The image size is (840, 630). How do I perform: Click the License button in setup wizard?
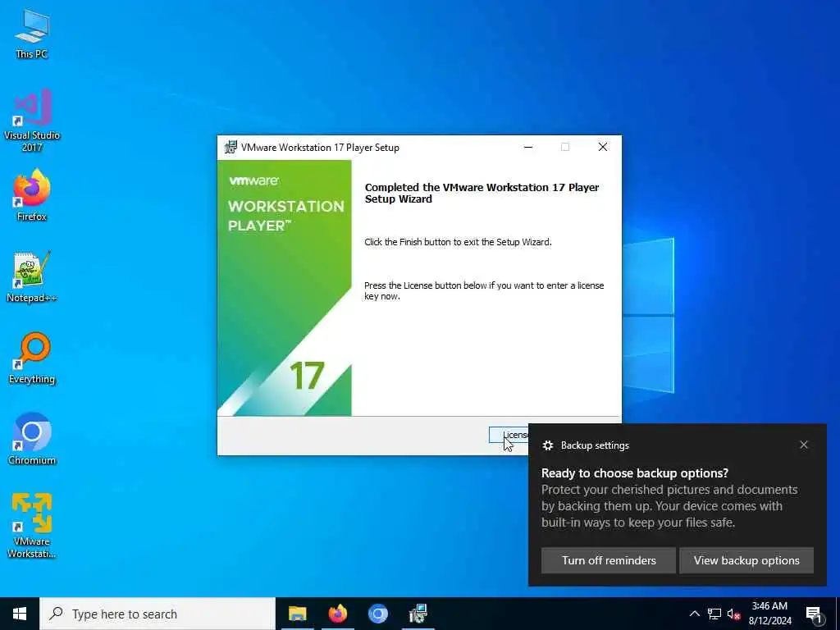pyautogui.click(x=509, y=435)
